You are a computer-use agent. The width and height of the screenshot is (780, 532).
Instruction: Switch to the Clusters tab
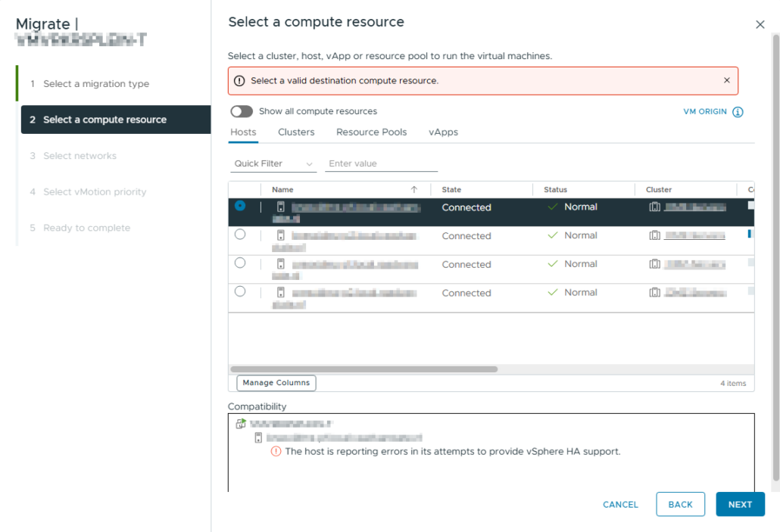point(296,132)
